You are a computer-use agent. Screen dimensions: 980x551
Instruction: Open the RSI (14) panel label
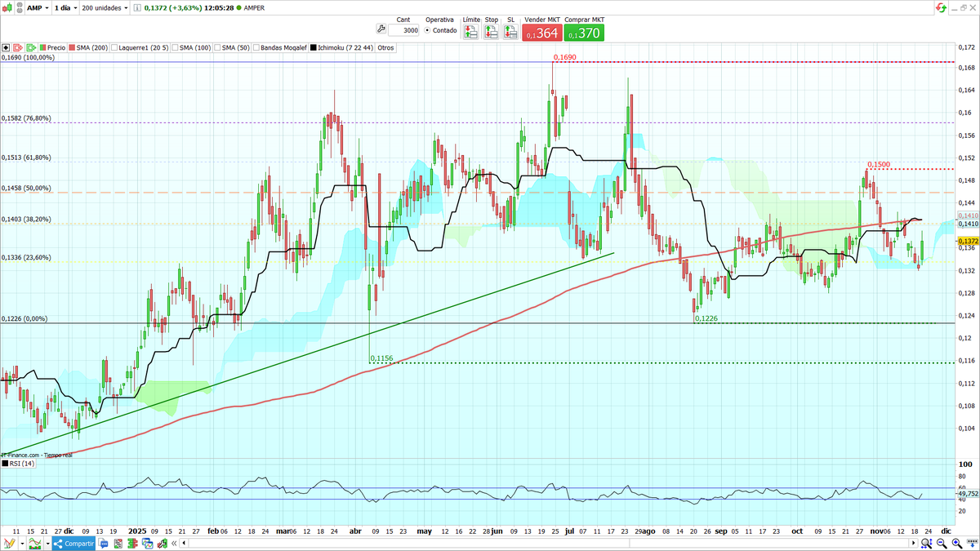coord(20,464)
